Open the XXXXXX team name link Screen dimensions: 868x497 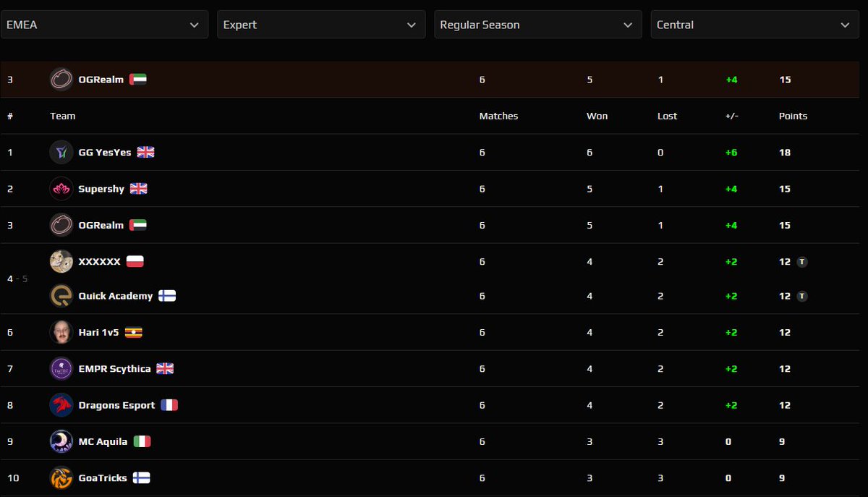click(99, 261)
